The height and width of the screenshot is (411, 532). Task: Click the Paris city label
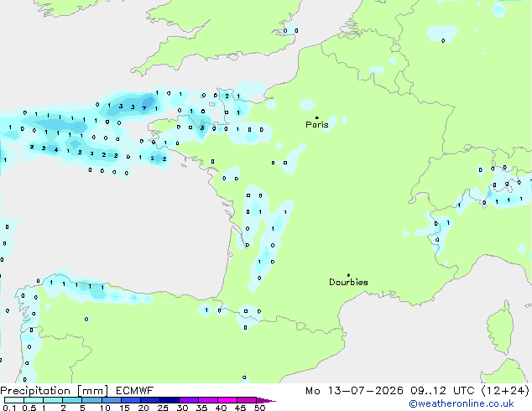click(317, 124)
